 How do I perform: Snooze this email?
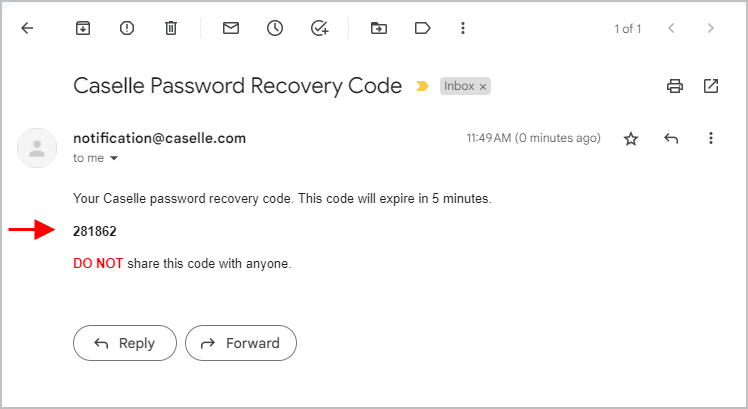click(275, 28)
